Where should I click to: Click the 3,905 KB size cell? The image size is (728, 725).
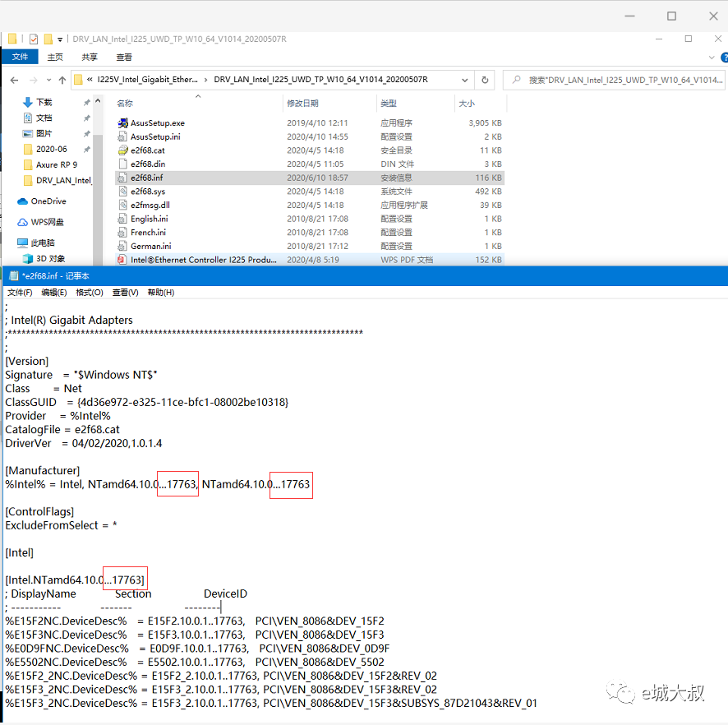pyautogui.click(x=485, y=123)
